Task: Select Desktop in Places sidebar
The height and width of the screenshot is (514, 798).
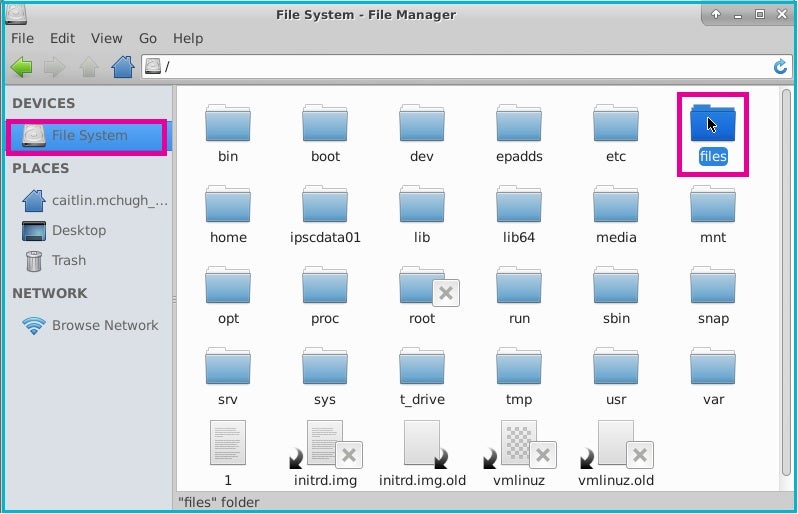Action: (78, 230)
